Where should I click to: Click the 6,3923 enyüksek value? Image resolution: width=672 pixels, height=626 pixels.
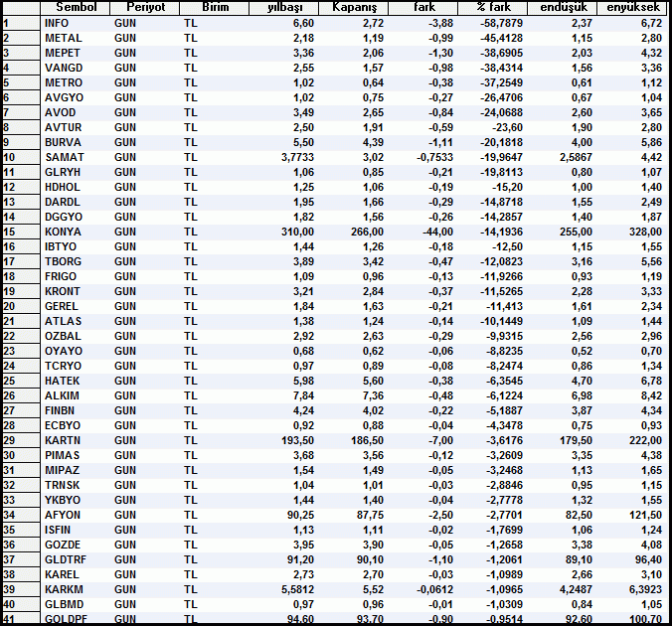tap(646, 590)
